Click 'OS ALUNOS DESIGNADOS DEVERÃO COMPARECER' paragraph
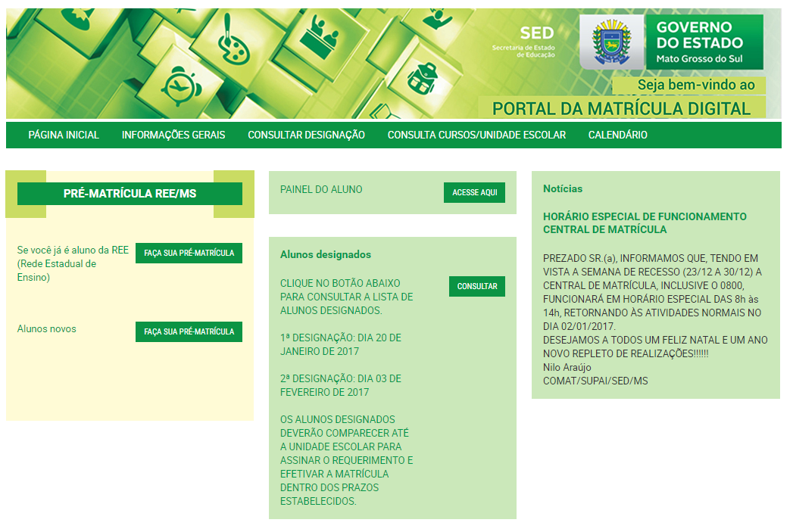This screenshot has height=532, width=793. 346,460
